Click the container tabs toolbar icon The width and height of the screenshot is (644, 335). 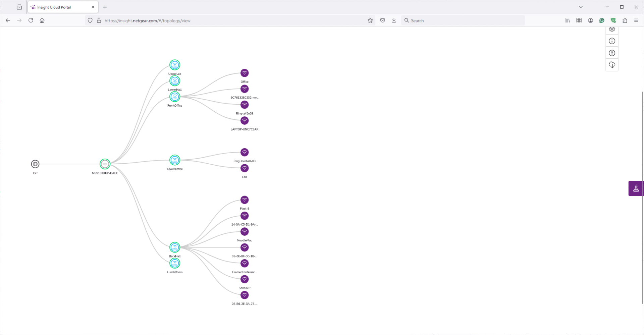click(x=579, y=20)
